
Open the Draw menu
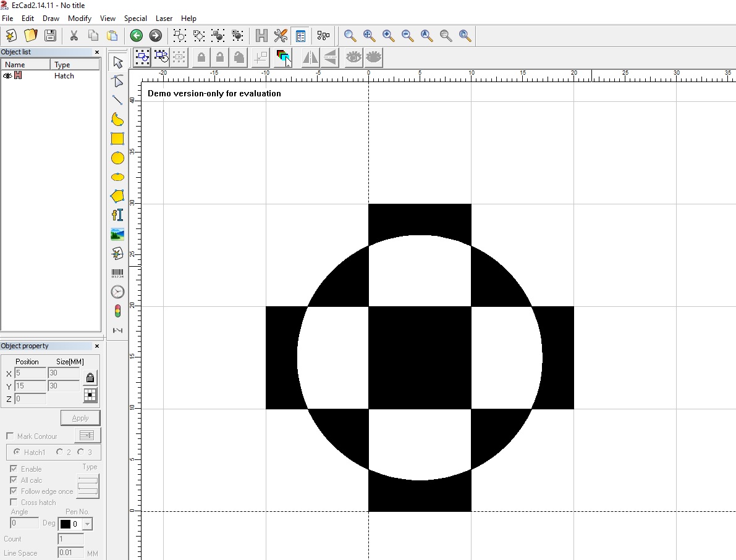(51, 19)
